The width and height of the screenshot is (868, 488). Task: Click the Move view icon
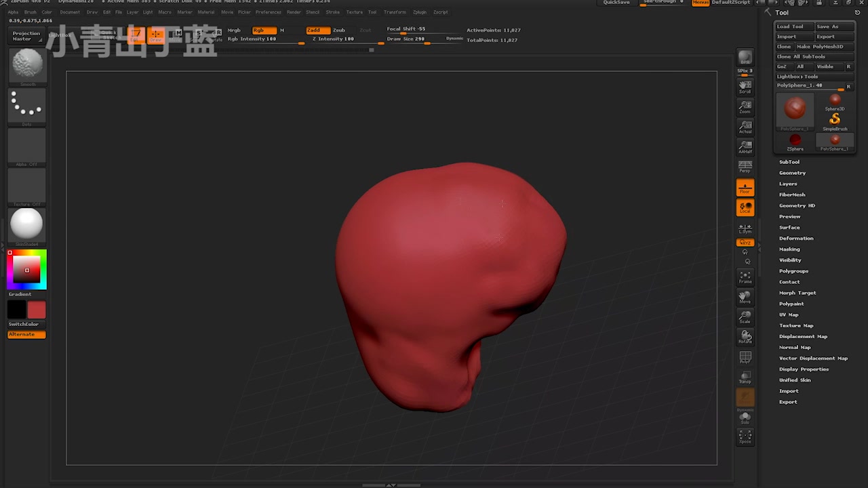(x=745, y=297)
